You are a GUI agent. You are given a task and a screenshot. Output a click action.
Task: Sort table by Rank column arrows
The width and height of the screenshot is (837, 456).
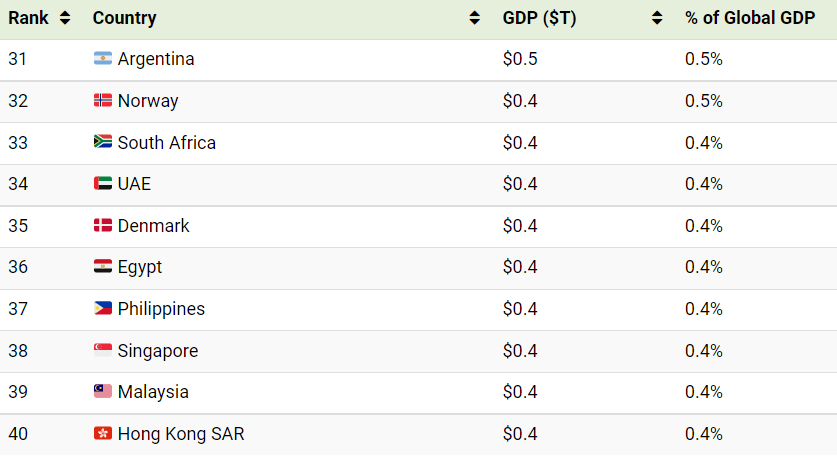click(x=65, y=18)
